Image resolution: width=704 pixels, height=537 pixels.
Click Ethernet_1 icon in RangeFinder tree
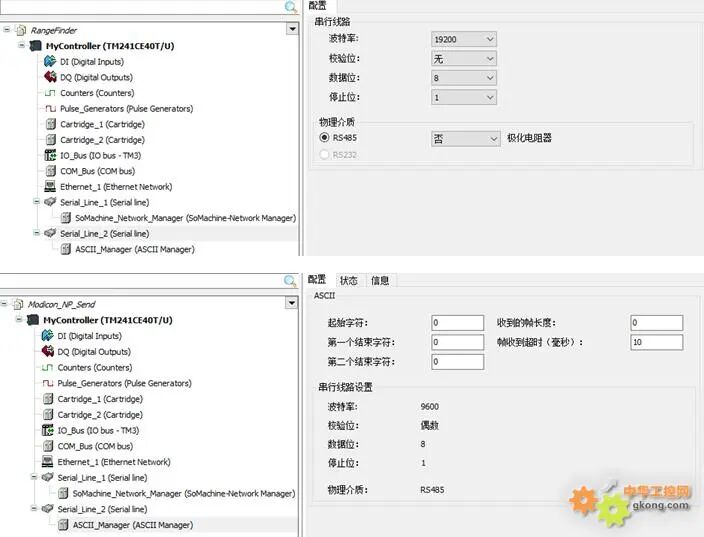tap(50, 187)
